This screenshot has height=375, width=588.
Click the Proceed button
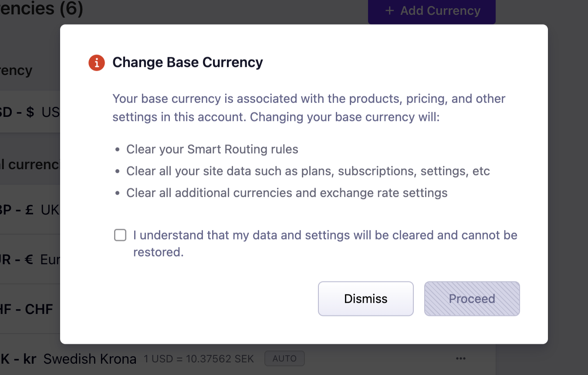[x=472, y=299]
